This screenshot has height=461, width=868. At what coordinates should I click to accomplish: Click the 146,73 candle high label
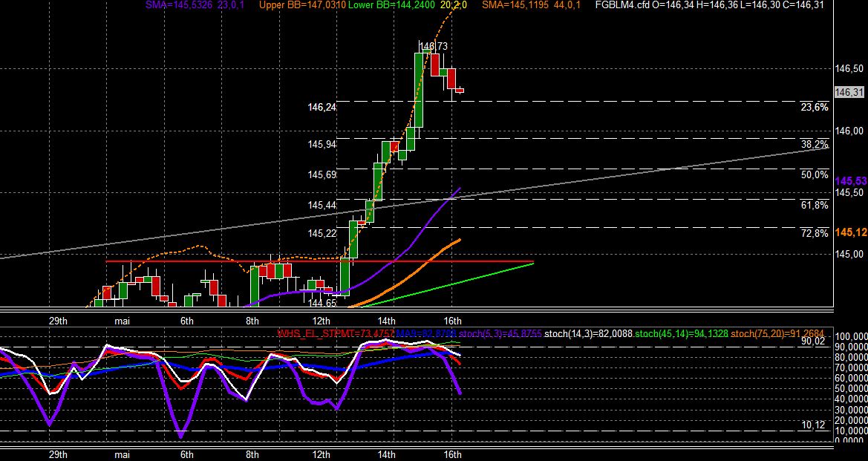(434, 46)
